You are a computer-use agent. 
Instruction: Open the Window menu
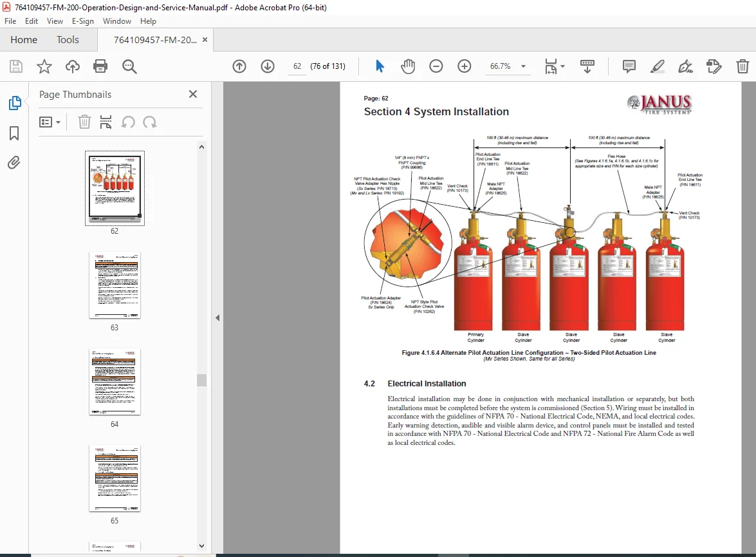pos(116,21)
